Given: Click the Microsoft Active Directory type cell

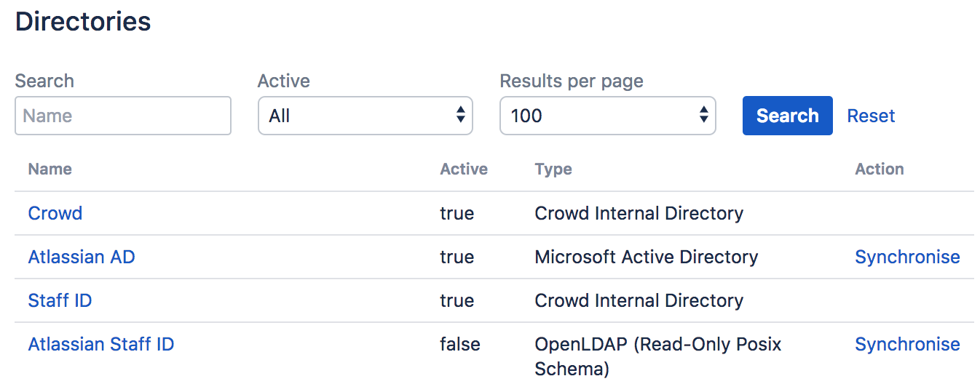Looking at the screenshot, I should pos(646,257).
